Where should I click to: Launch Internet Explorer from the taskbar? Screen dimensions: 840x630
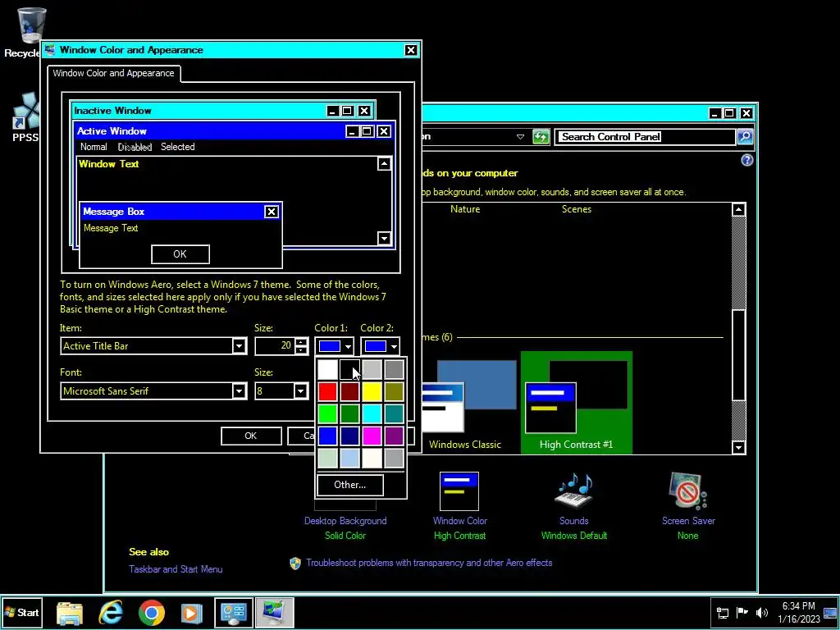(x=111, y=613)
